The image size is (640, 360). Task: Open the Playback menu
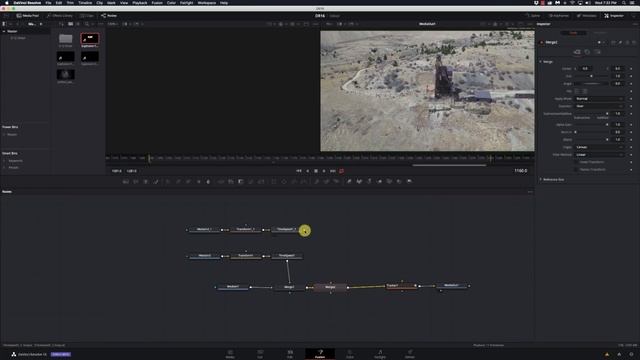[140, 3]
